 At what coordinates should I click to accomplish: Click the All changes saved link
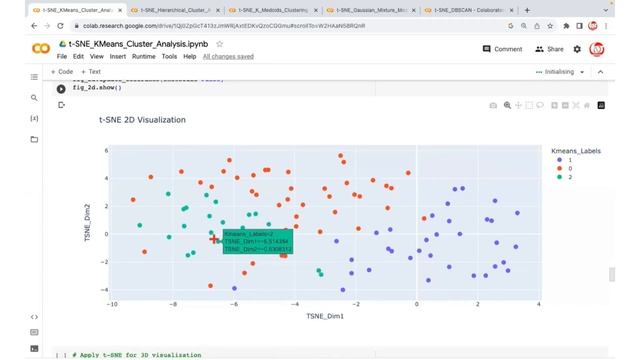(228, 56)
